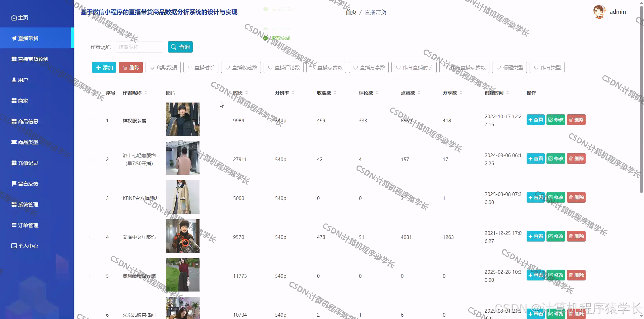Check the checkbox for row 5 奥利给精品女装
The width and height of the screenshot is (644, 319).
92,276
